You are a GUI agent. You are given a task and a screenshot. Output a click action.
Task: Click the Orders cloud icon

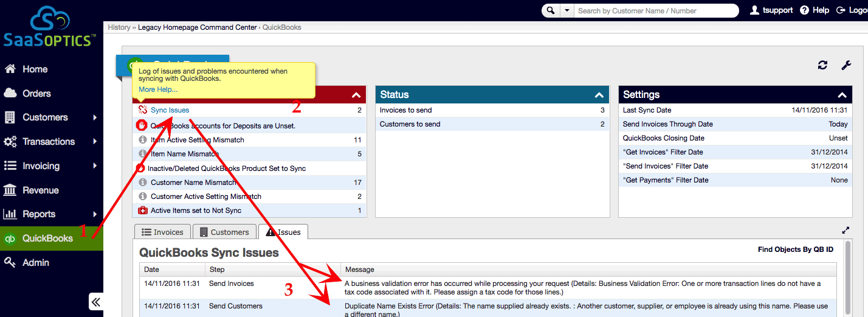(10, 93)
